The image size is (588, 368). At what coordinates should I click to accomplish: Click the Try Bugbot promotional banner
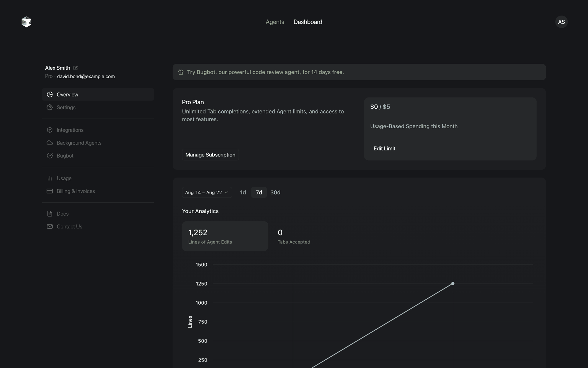pyautogui.click(x=359, y=72)
